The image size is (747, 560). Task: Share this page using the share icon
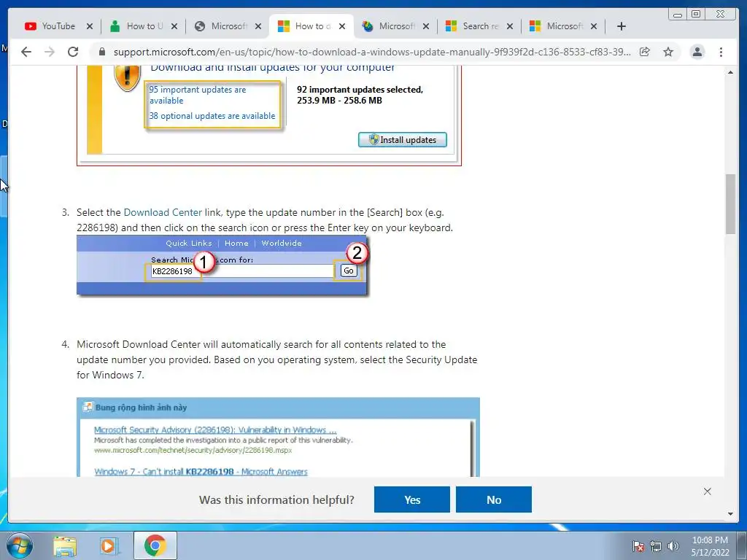pyautogui.click(x=645, y=52)
